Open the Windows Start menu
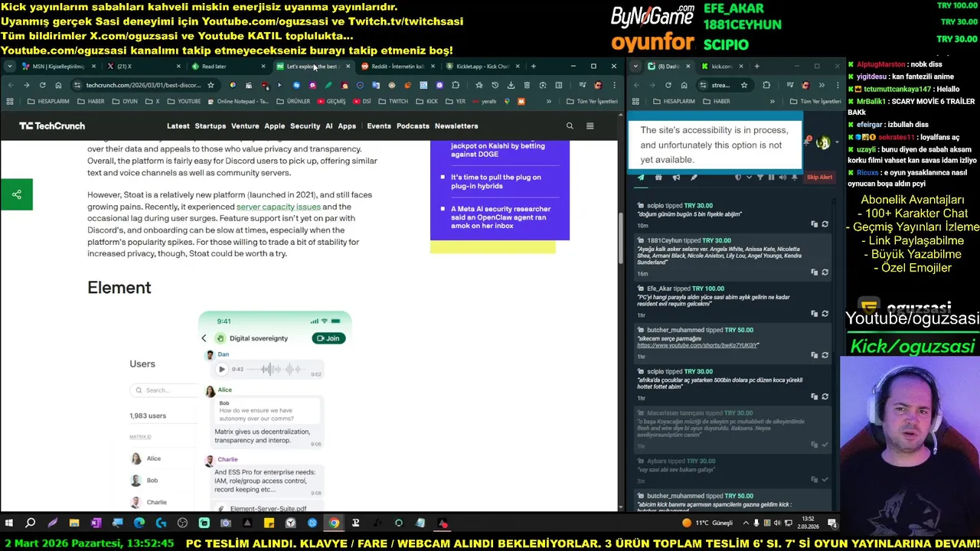The image size is (980, 551). [9, 523]
